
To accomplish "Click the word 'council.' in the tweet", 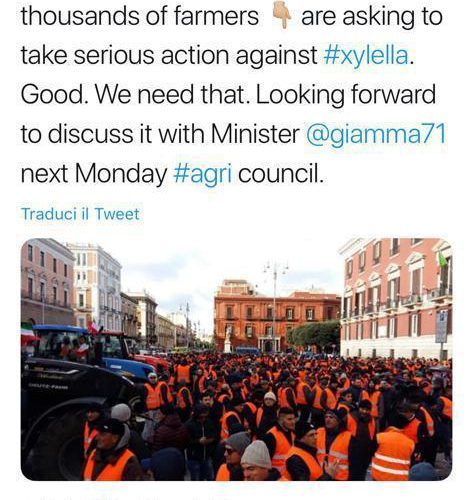I will coord(280,174).
